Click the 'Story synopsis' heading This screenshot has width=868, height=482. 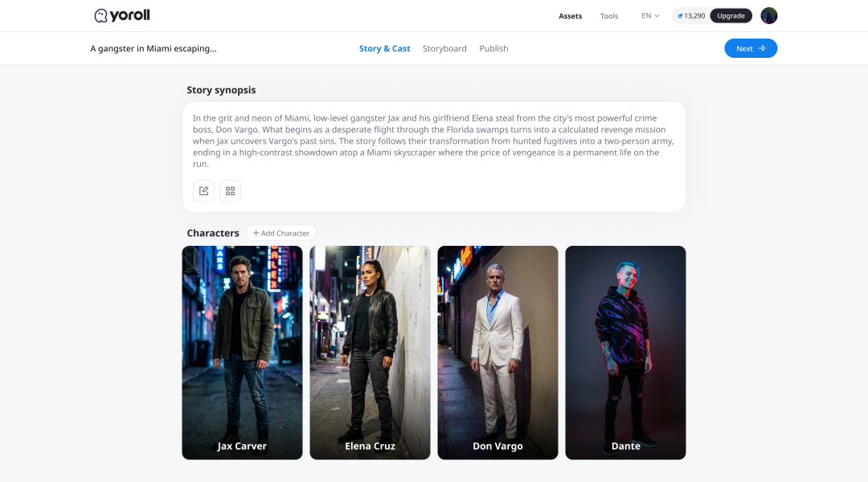coord(222,90)
